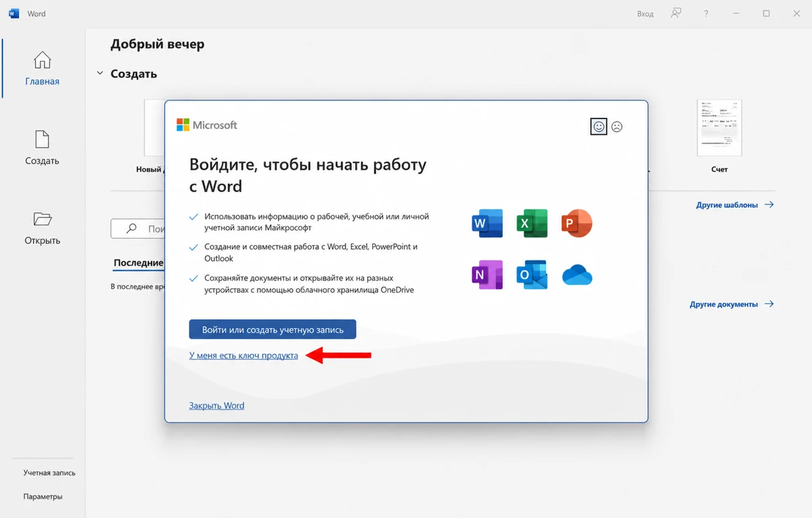Click the Word app icon in dialog
The image size is (812, 518).
(487, 223)
